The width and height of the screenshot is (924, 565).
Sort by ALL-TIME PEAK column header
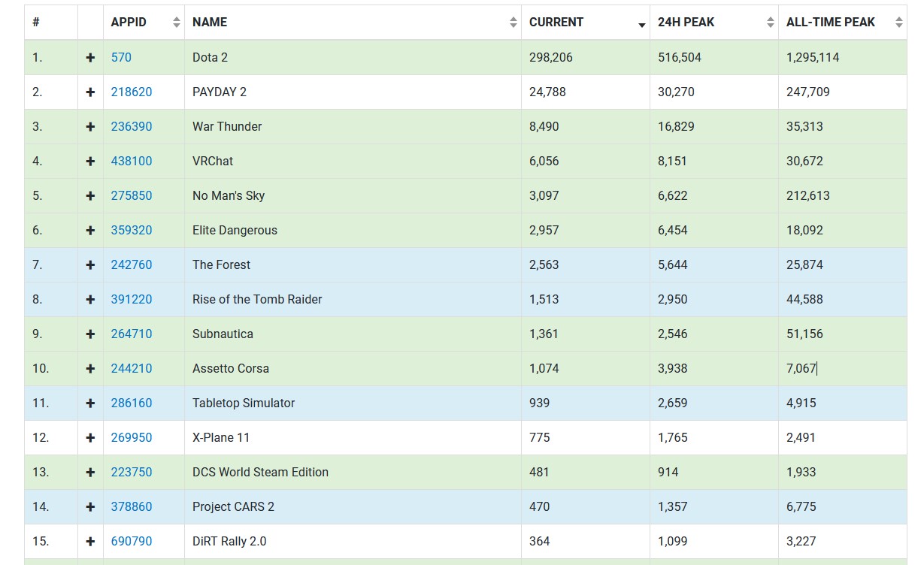click(x=843, y=23)
